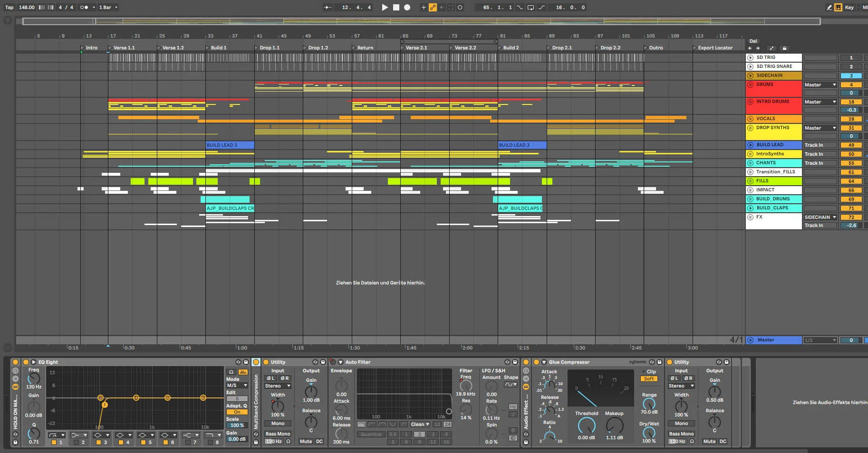Enable Bass Mono in first Utility
This screenshot has height=453, width=868.
[x=278, y=434]
